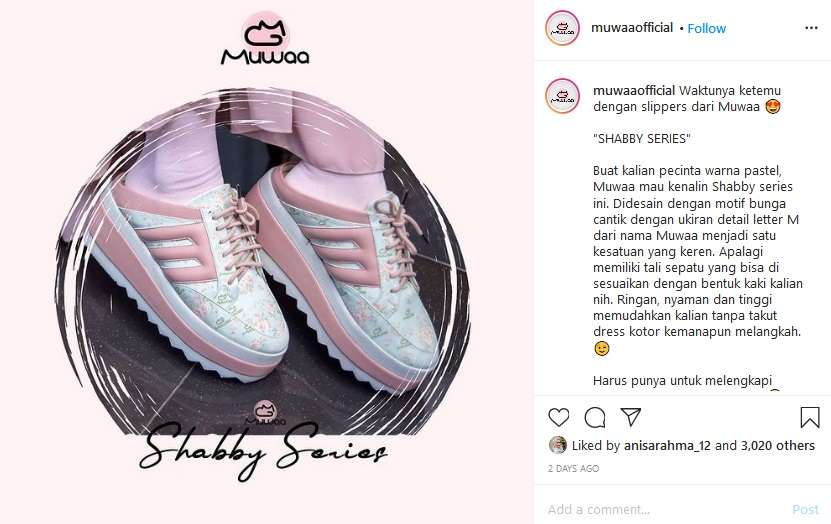
Task: Click the liker's small avatar thumbnail
Action: [558, 445]
